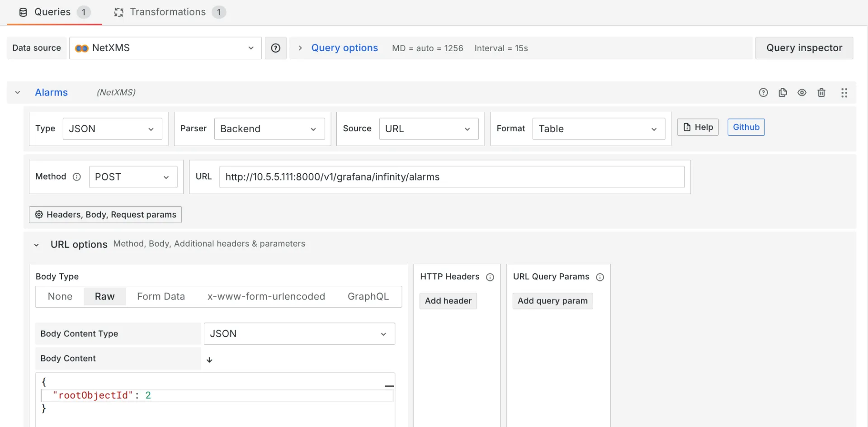
Task: Open the Method info tooltip icon
Action: pyautogui.click(x=77, y=177)
